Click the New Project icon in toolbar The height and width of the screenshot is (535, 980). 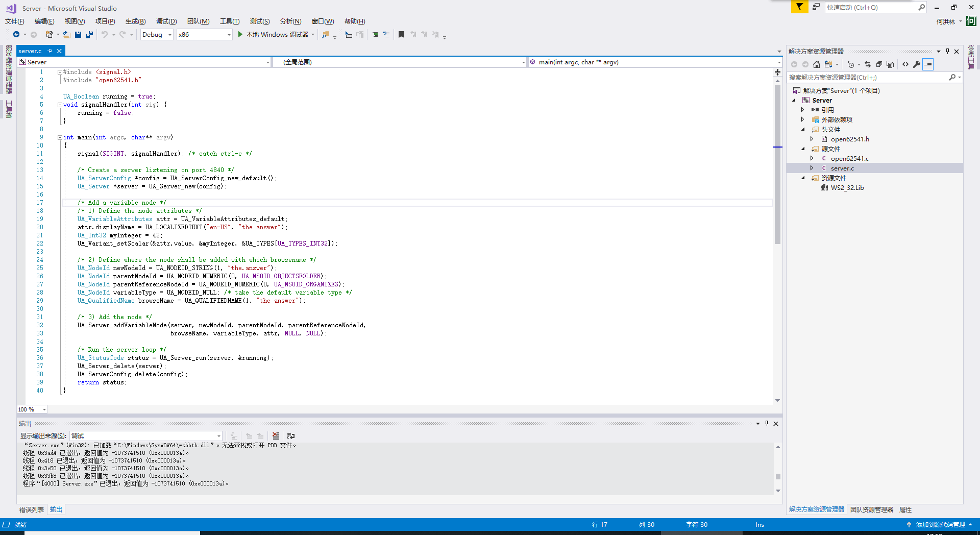click(49, 34)
